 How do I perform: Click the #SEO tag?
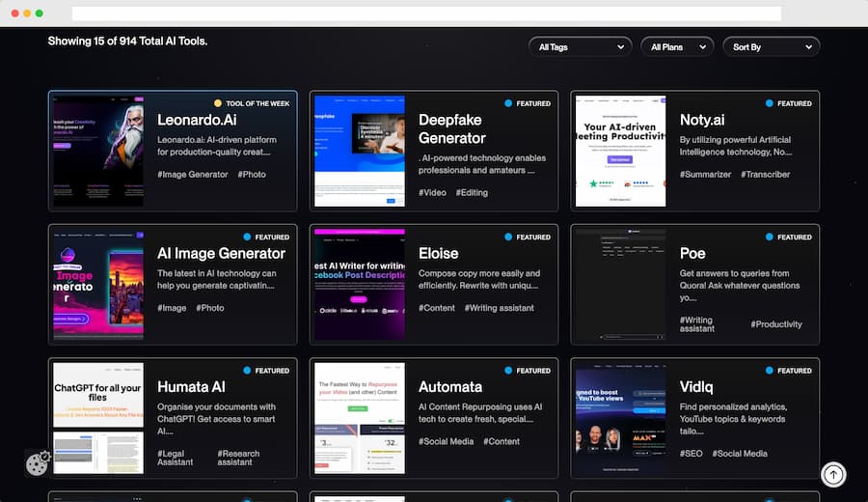(691, 453)
